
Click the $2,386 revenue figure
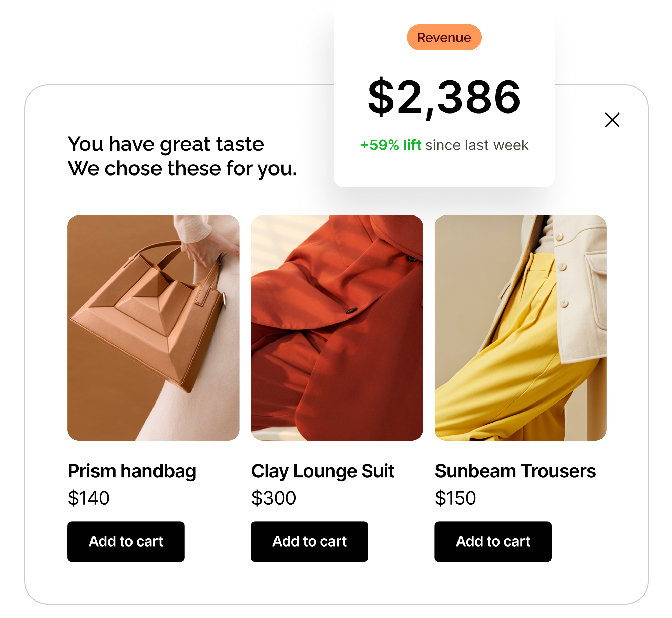pyautogui.click(x=444, y=97)
